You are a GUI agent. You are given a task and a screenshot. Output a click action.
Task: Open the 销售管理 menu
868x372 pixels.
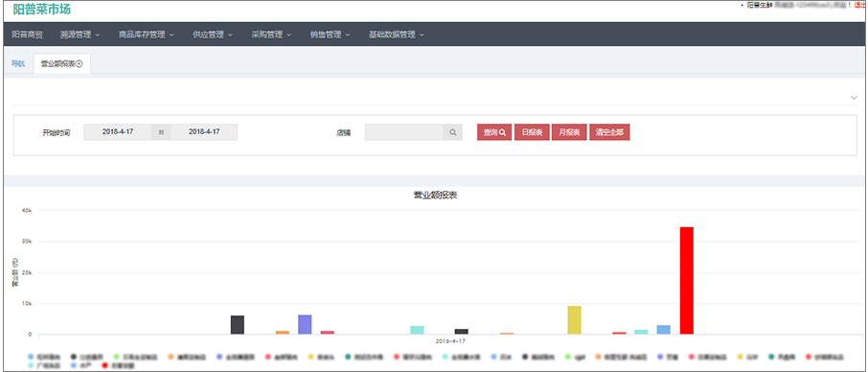click(x=330, y=35)
